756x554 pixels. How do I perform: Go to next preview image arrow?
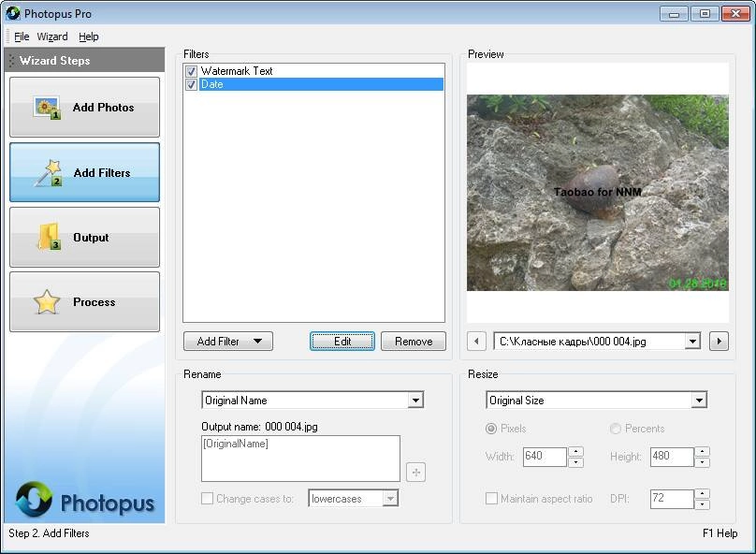pos(719,342)
